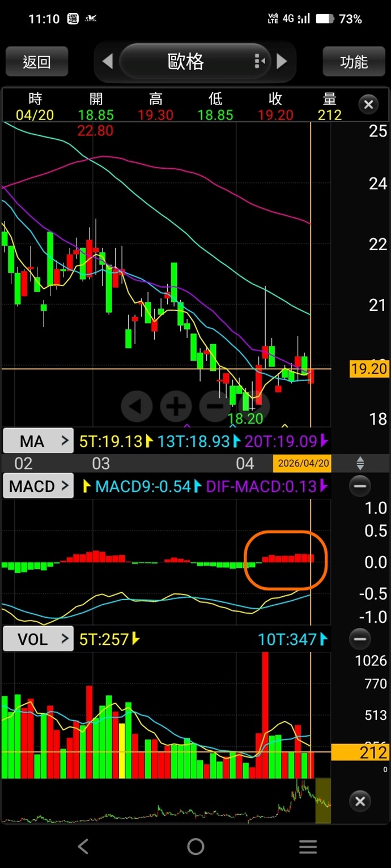Zoom out chart with minus button
391x868 pixels.
[x=215, y=406]
